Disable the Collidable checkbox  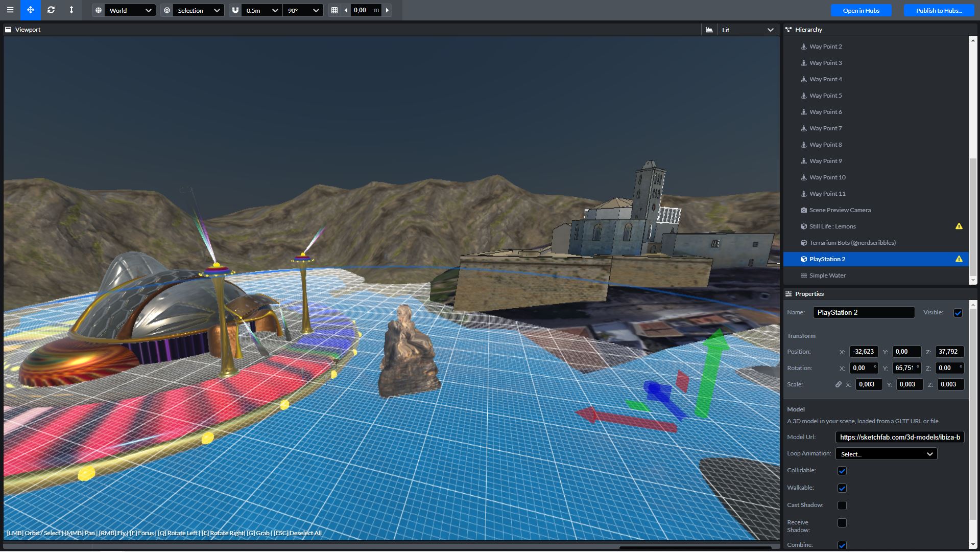842,471
